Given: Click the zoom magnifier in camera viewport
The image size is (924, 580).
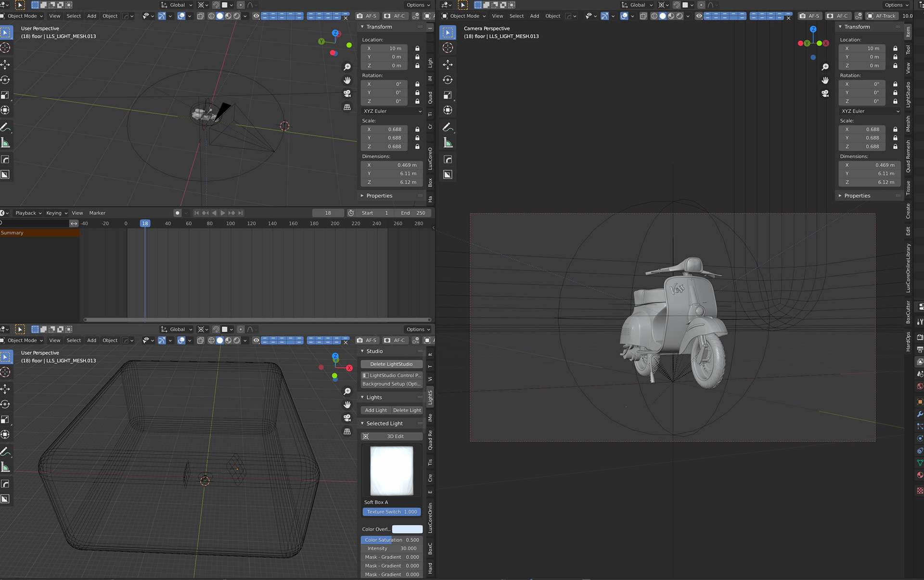Looking at the screenshot, I should pos(825,67).
